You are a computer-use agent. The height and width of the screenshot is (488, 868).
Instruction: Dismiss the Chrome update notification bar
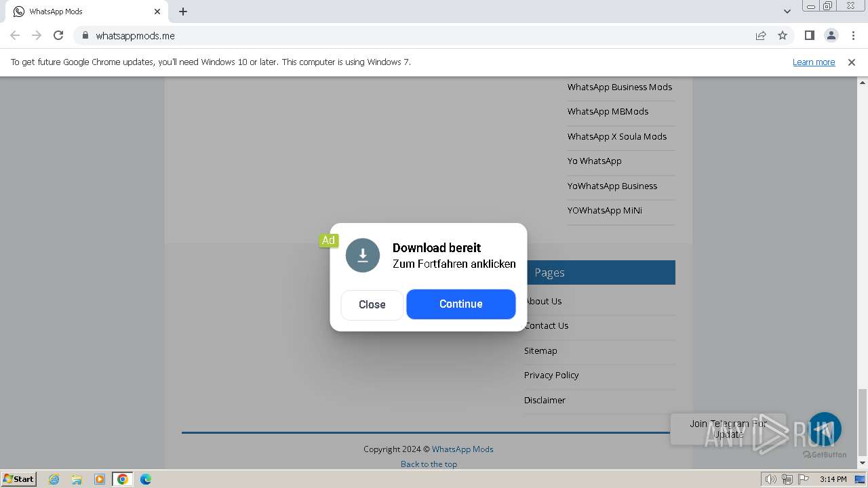tap(852, 62)
